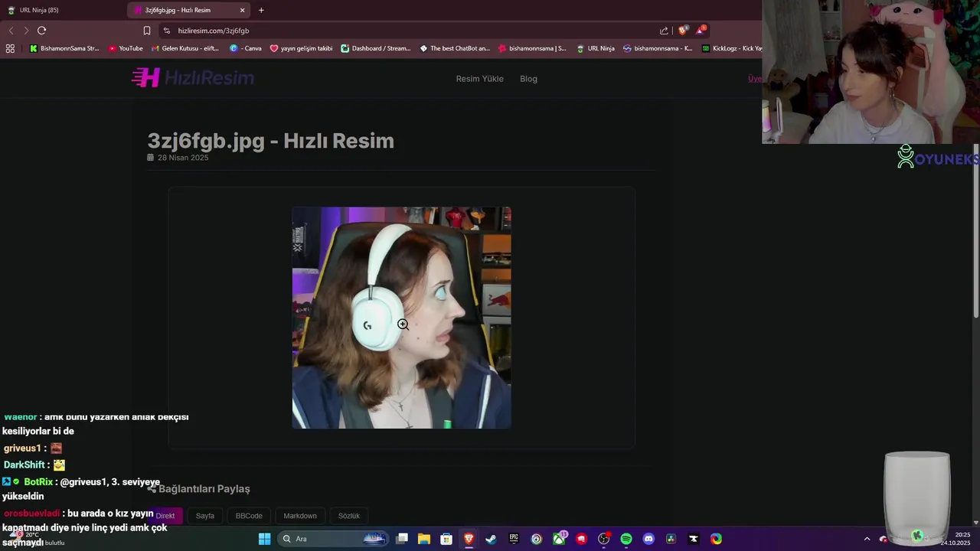Close the 3zj6fgb.jpg tab
This screenshot has width=980, height=551.
click(x=243, y=10)
